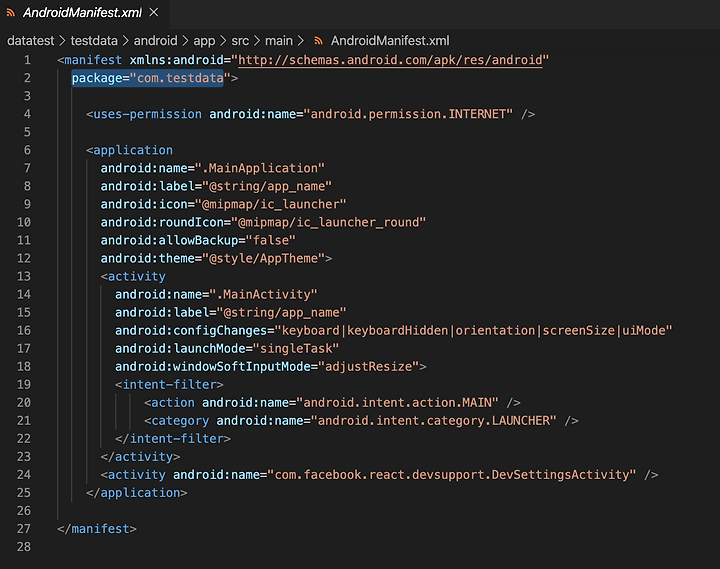720x569 pixels.
Task: Select the AndroidManifest.xml editor tab
Action: 84,13
